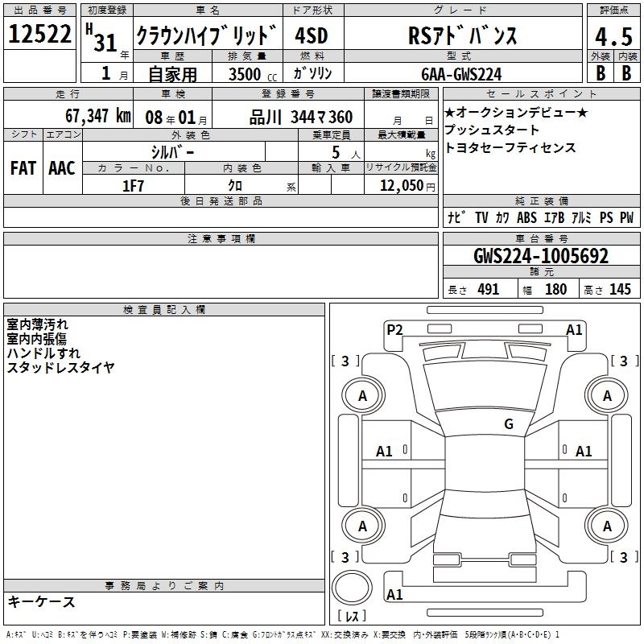The width and height of the screenshot is (644, 644).
Task: Select the lower-right tire circle marked A
Action: click(607, 526)
